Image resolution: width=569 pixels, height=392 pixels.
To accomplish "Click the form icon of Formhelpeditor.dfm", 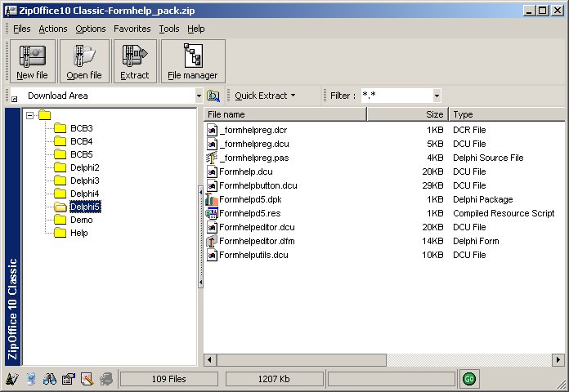I will click(212, 241).
